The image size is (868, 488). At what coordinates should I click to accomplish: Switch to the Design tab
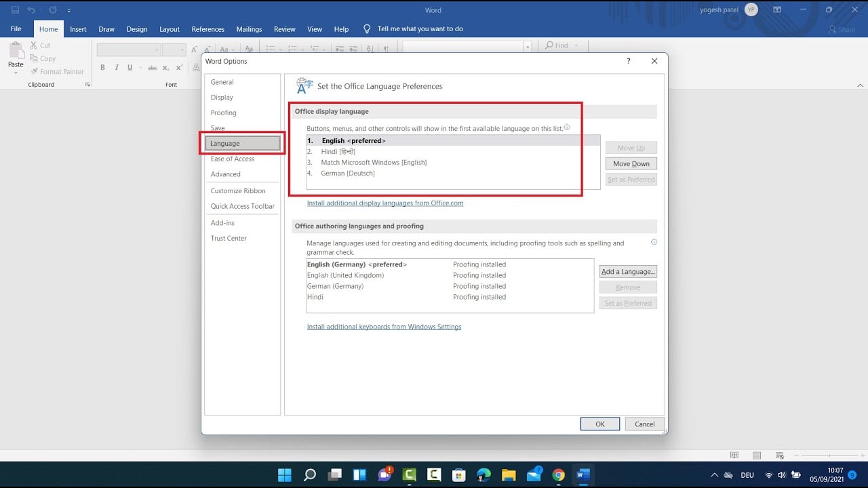pyautogui.click(x=136, y=29)
